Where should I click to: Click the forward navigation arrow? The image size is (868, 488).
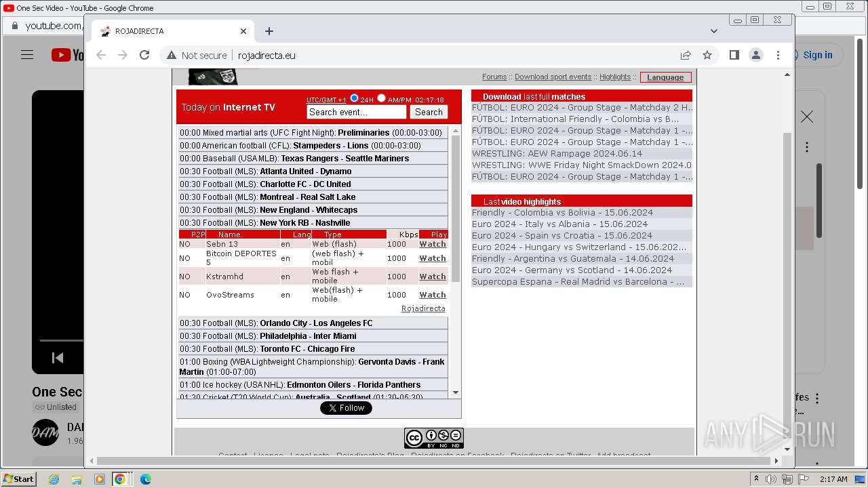123,56
